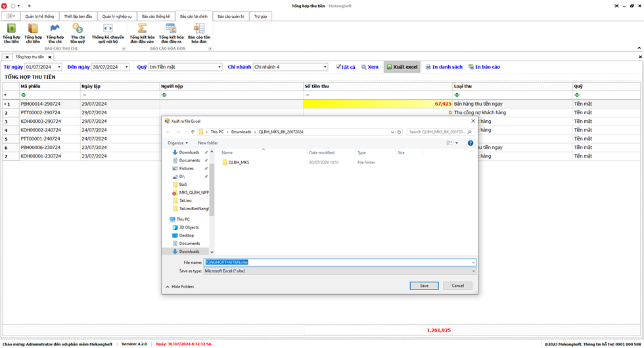The height and width of the screenshot is (348, 644).
Task: Switch to Quản trị hệ thống tab
Action: pyautogui.click(x=39, y=16)
